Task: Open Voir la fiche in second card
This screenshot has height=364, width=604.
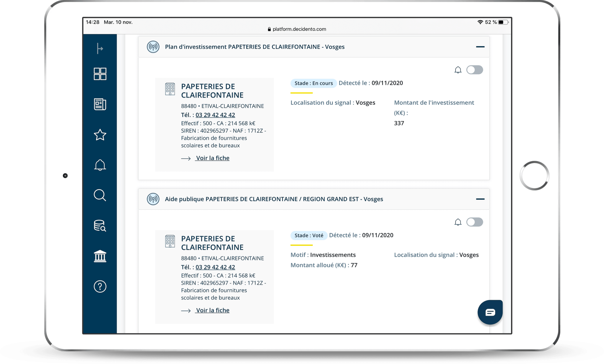Action: pyautogui.click(x=212, y=310)
